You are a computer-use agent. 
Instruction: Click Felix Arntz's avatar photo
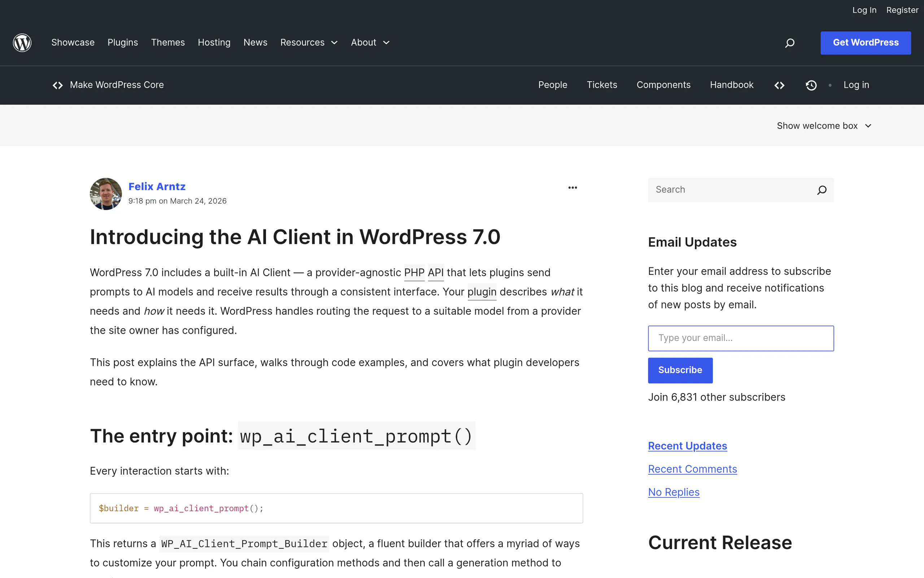point(106,194)
